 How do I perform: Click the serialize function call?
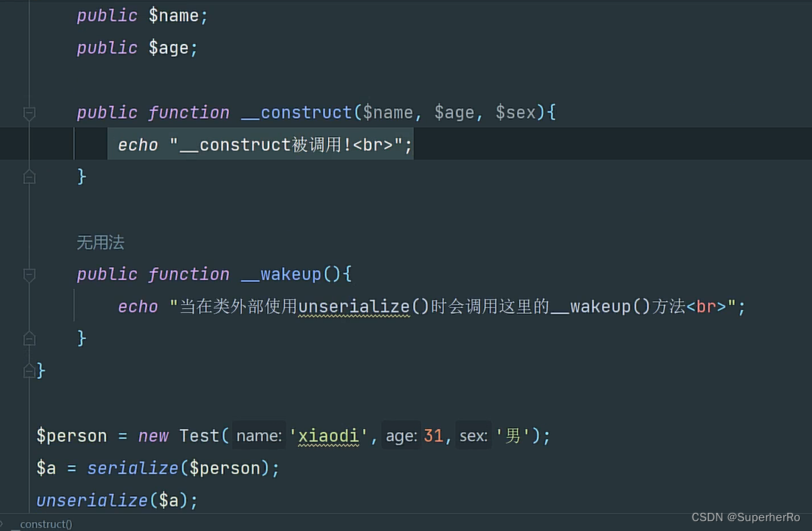[132, 467]
